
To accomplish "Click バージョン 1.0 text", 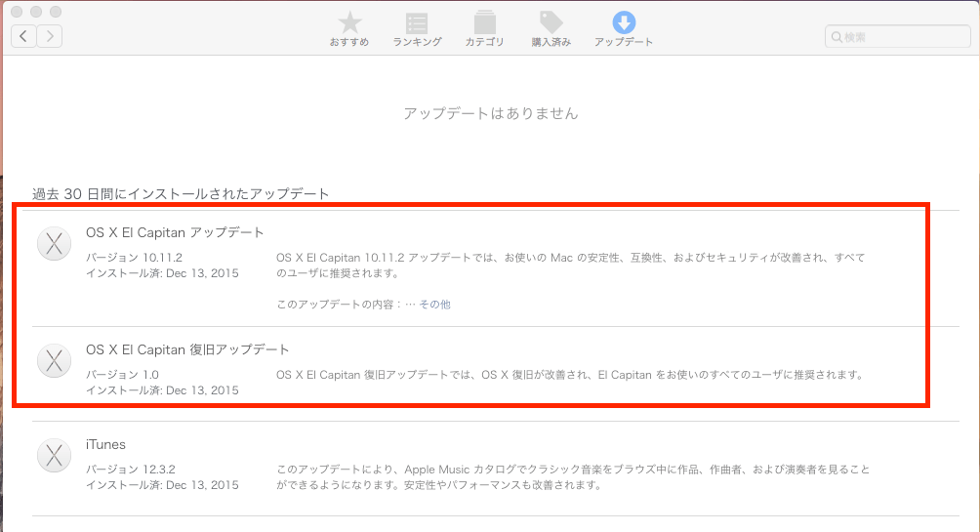I will point(123,375).
